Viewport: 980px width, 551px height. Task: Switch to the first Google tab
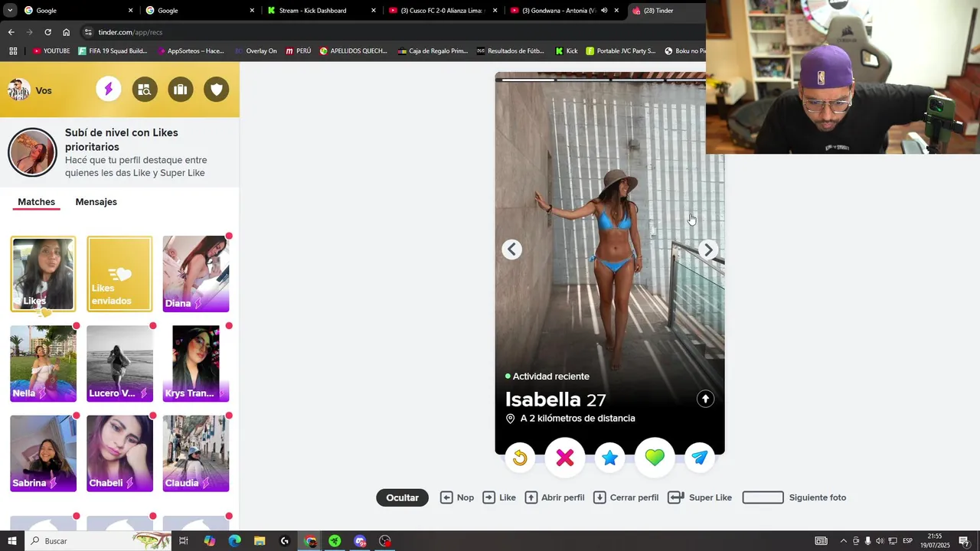(x=78, y=11)
